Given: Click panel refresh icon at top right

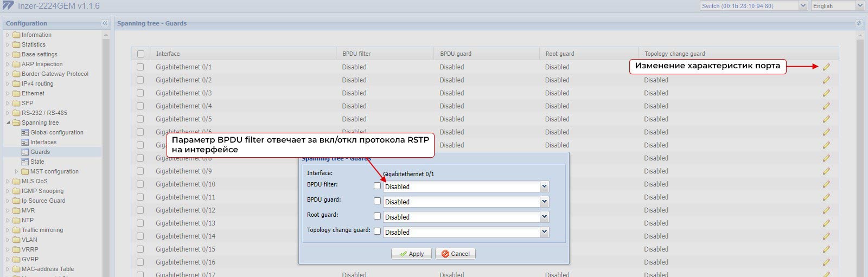Looking at the screenshot, I should click(859, 23).
